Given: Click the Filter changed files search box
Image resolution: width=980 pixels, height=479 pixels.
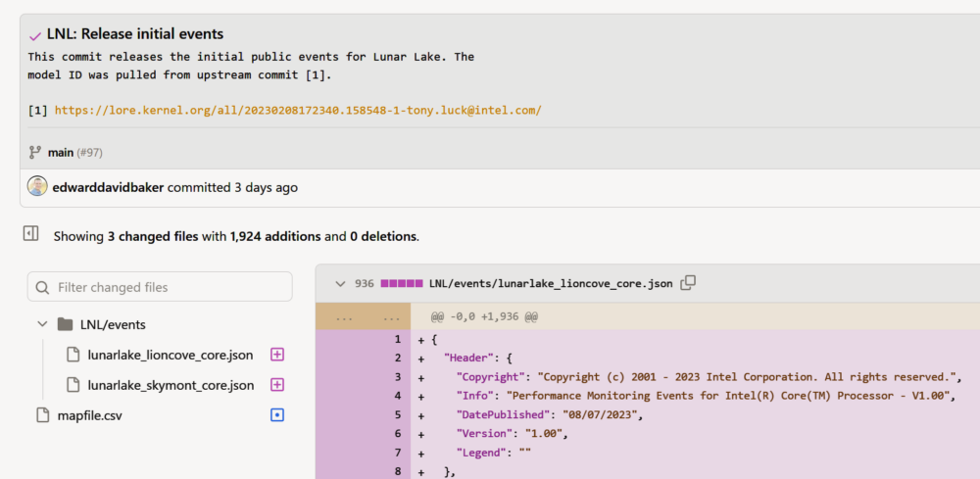Looking at the screenshot, I should point(160,287).
